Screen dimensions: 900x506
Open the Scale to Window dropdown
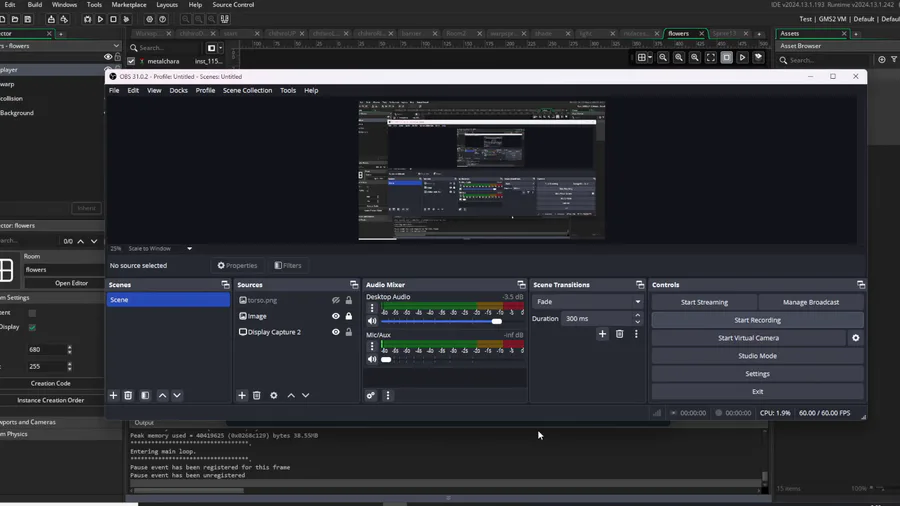[x=189, y=248]
